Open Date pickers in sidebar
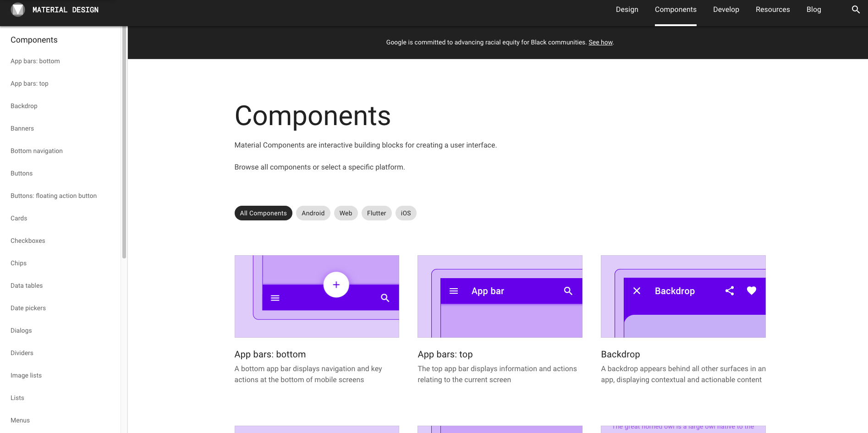This screenshot has height=433, width=868. [x=28, y=308]
